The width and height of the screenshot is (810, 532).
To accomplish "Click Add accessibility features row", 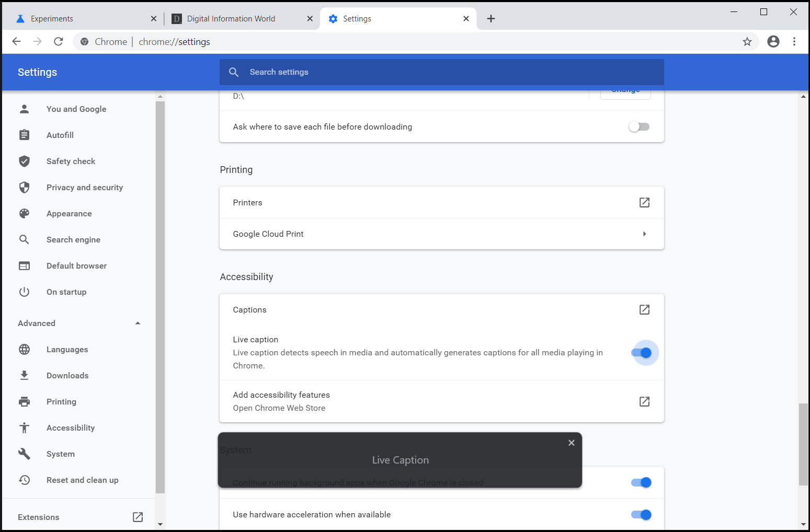I will [x=442, y=401].
